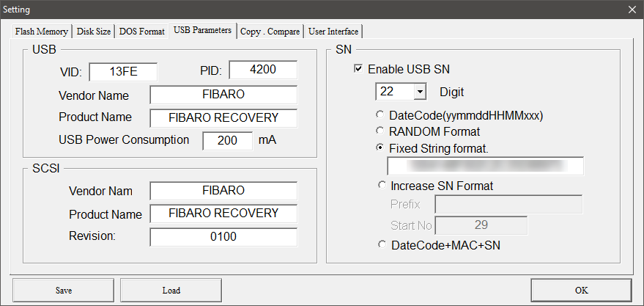Select the USB Parameters tab

202,30
